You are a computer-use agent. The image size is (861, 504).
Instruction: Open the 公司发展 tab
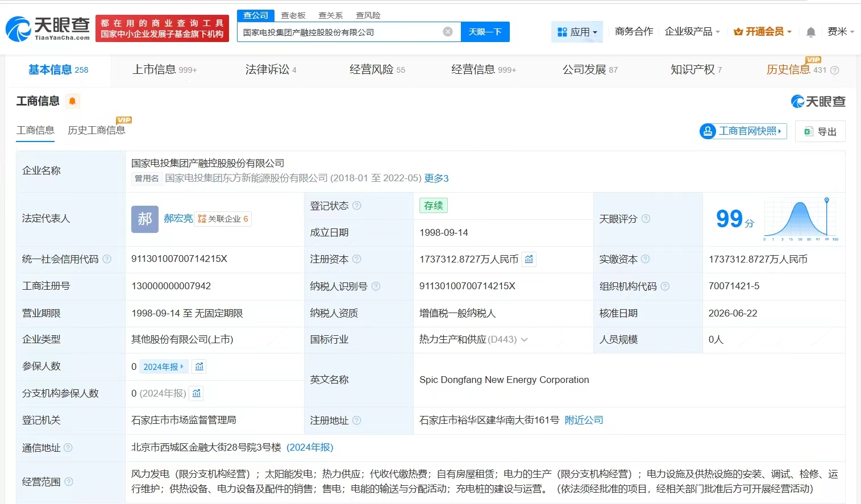590,70
